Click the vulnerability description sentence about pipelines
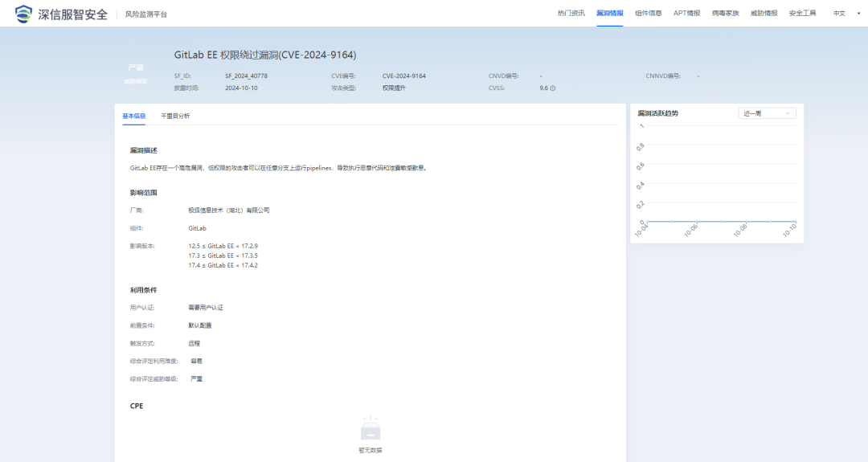The width and height of the screenshot is (868, 462). pyautogui.click(x=279, y=168)
